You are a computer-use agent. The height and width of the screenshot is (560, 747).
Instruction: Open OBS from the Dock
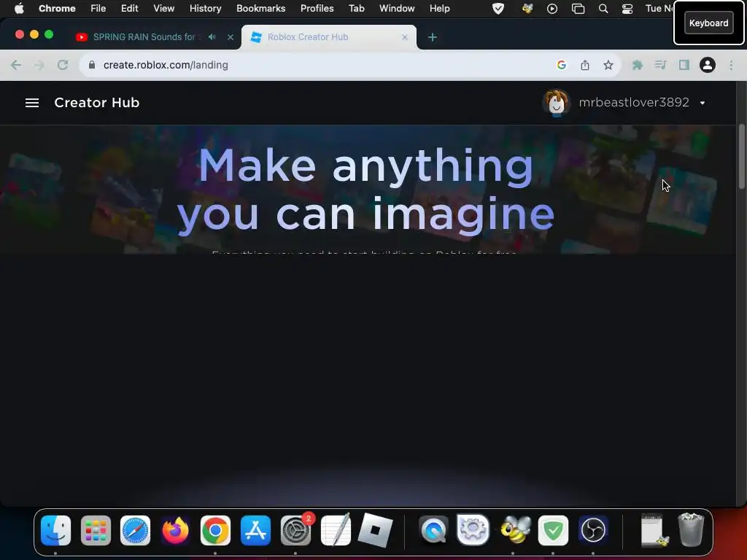[593, 531]
